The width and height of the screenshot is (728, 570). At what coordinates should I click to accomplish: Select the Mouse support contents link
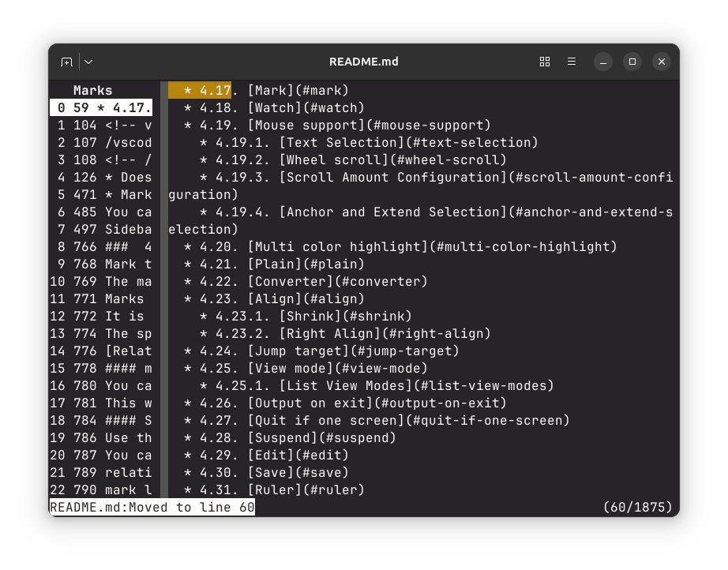369,125
